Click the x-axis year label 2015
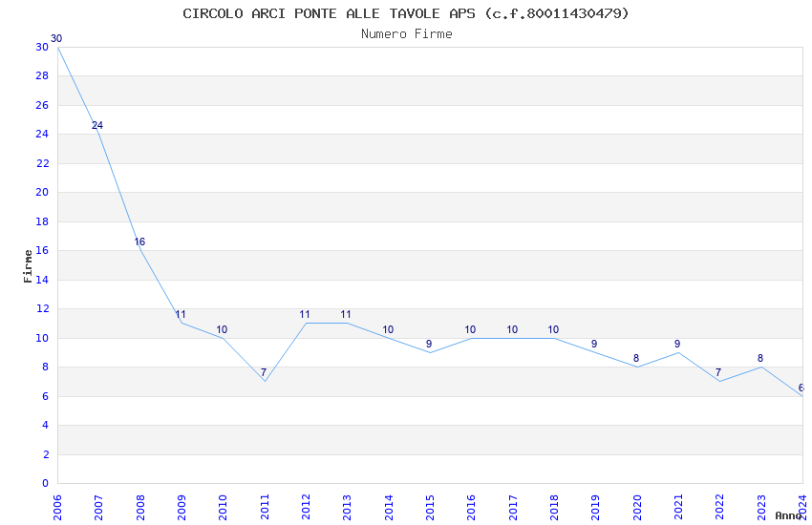 [x=430, y=508]
